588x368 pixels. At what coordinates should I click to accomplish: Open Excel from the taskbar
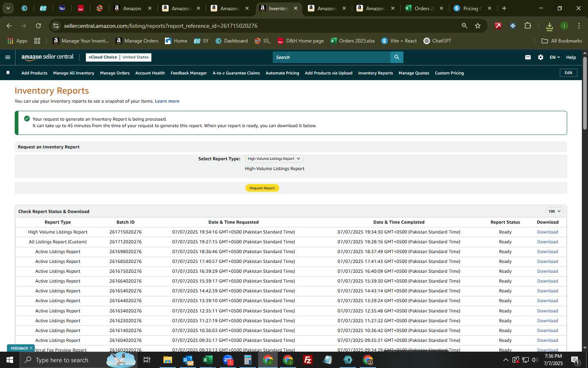208,360
